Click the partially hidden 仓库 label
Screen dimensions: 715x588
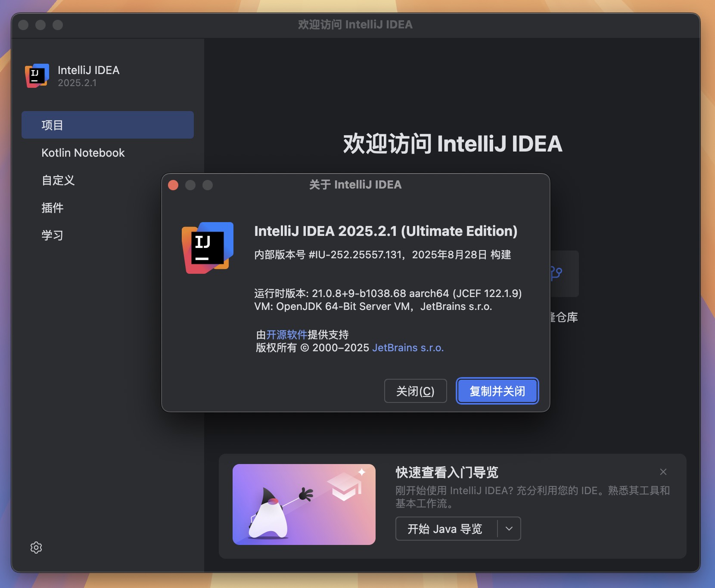564,318
